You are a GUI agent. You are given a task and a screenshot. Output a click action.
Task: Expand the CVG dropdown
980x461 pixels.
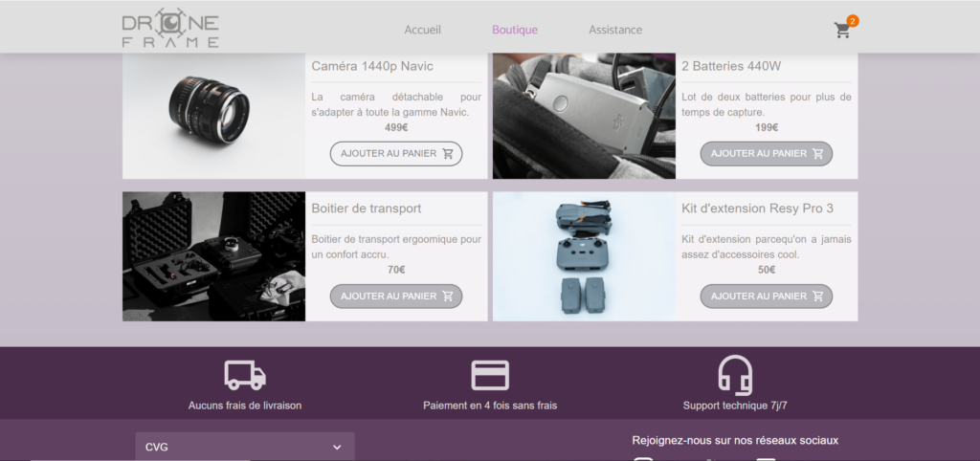[244, 447]
